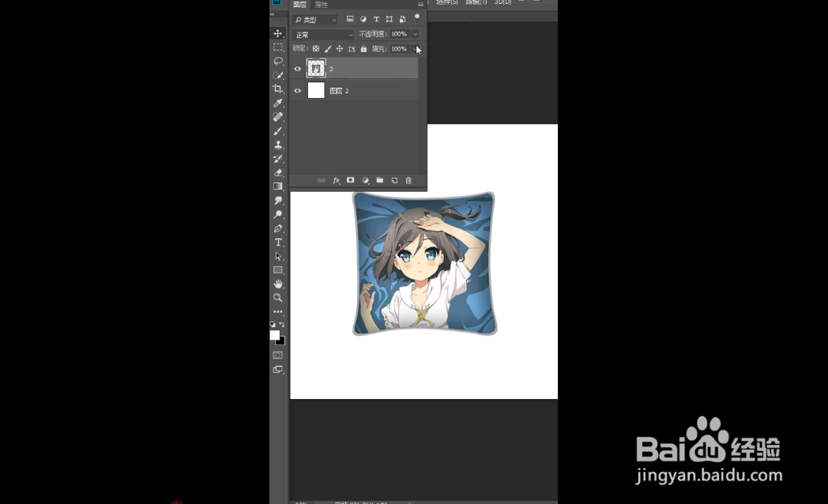Screen dimensions: 828x504
Task: Select the Zoom tool
Action: click(278, 298)
